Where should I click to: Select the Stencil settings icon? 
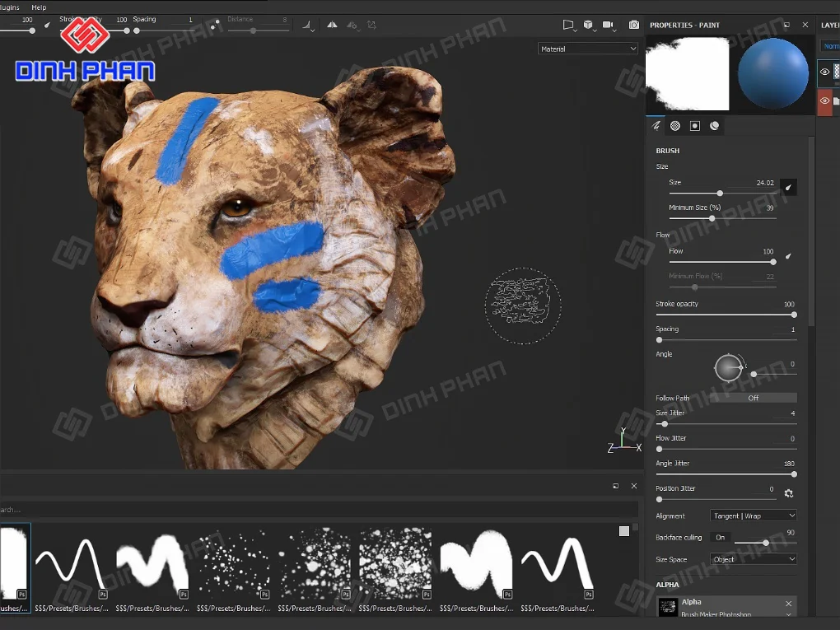click(x=695, y=126)
